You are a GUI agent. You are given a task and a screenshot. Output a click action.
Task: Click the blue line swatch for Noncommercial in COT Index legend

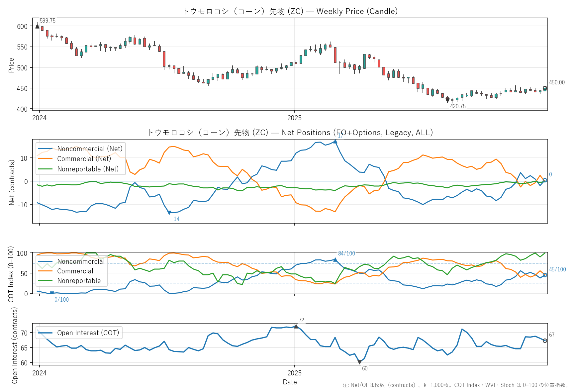(45, 261)
